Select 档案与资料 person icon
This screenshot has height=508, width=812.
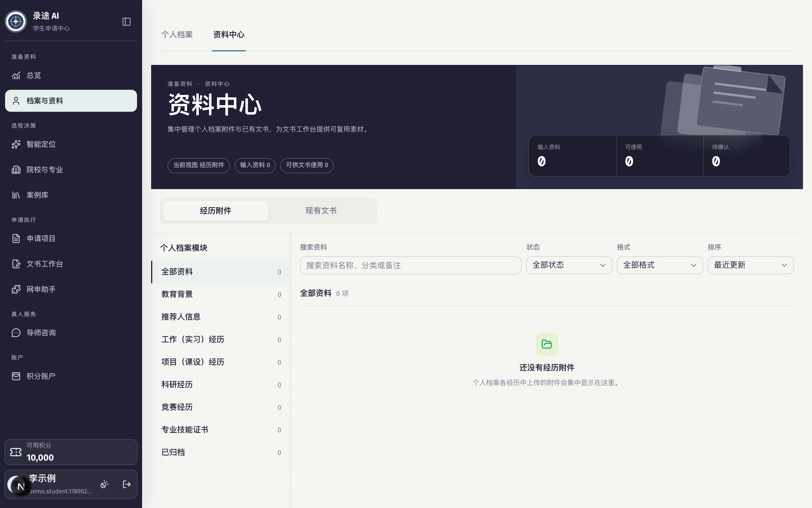16,101
